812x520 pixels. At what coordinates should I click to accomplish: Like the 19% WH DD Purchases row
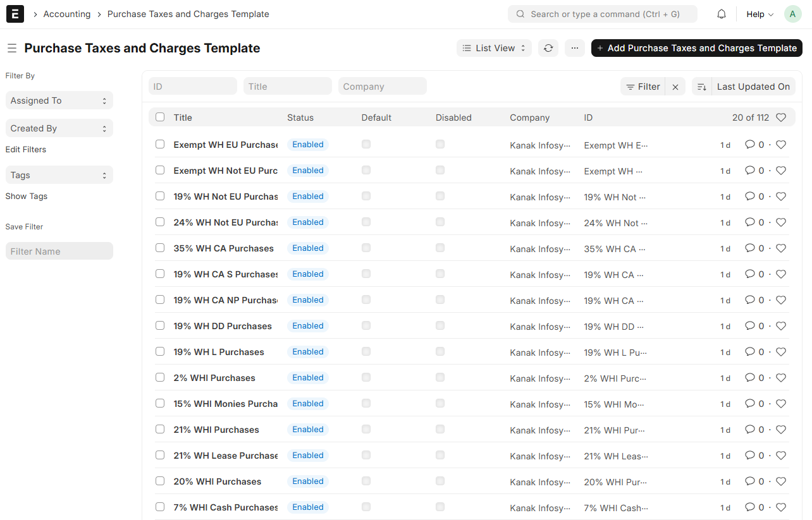(x=781, y=326)
